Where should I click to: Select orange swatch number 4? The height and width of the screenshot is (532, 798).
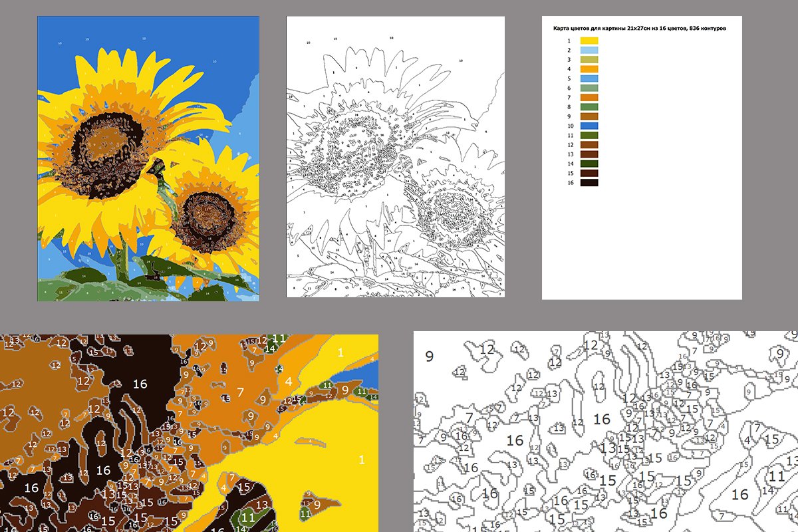(x=589, y=68)
